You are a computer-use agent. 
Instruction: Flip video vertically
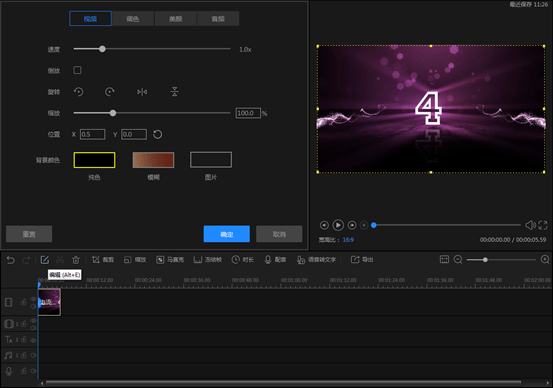coord(175,92)
